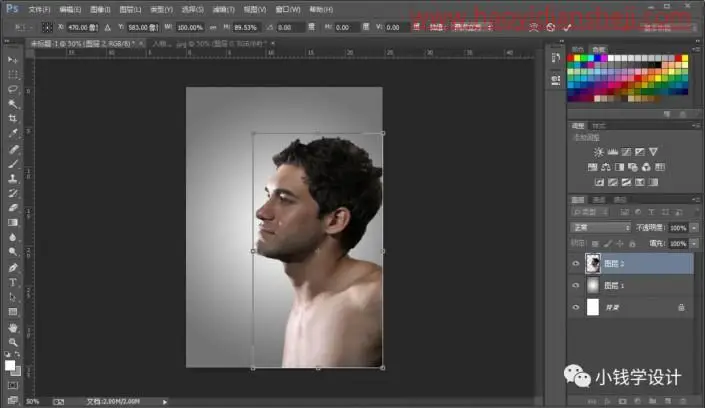
Task: Open the 窗口(W) menu
Action: 288,9
